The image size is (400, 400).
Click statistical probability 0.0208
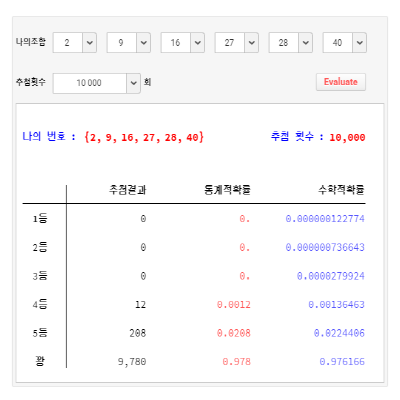[234, 333]
